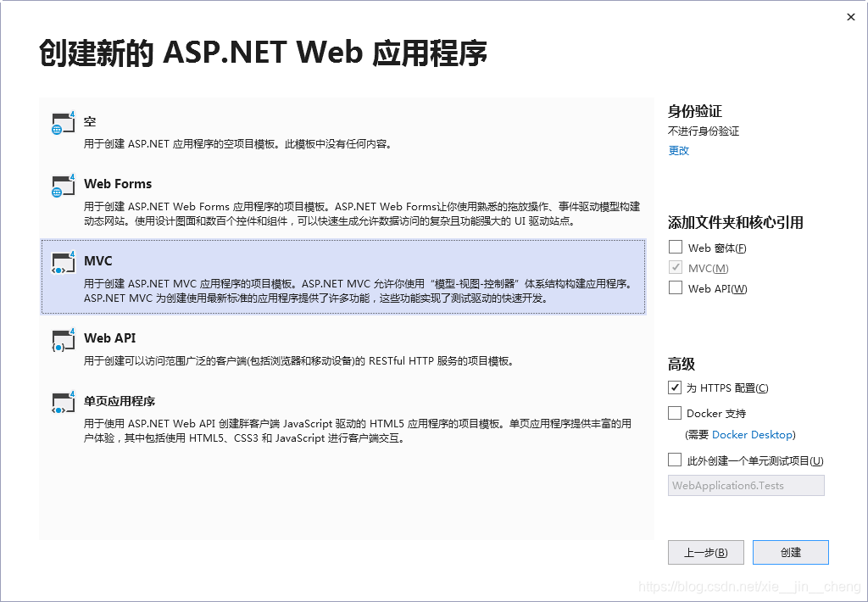The height and width of the screenshot is (602, 868).
Task: Choose the MVC template title
Action: [98, 261]
